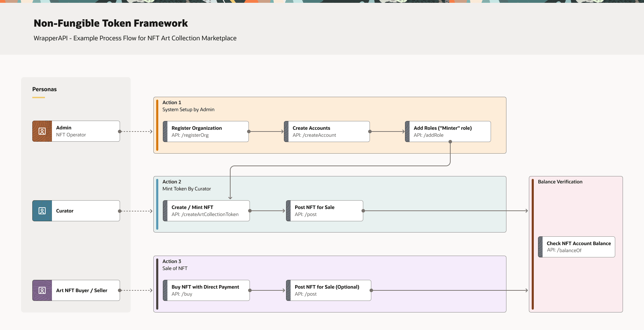This screenshot has width=644, height=330.
Task: Click the "System Setup by Admin" text
Action: click(188, 109)
